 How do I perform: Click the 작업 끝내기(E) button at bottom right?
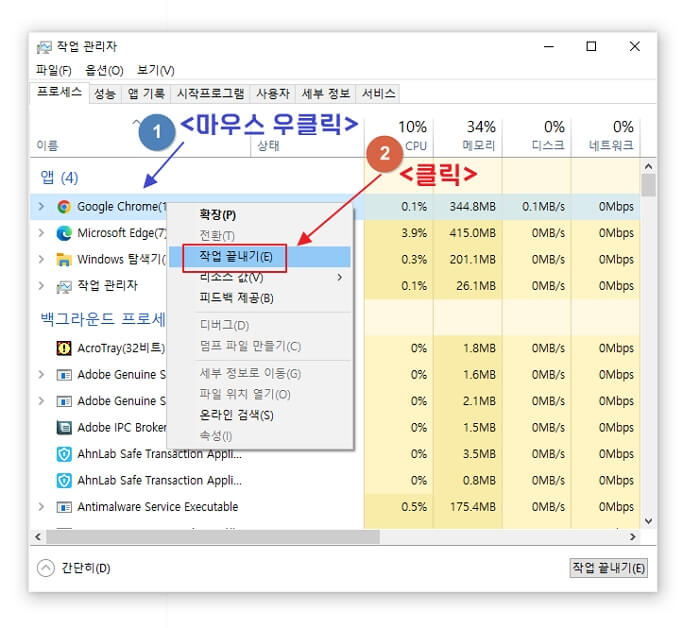tap(608, 568)
